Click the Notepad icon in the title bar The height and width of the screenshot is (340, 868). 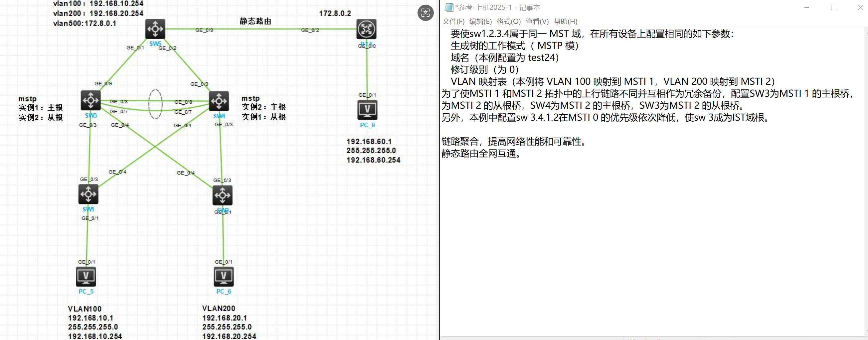coord(448,7)
